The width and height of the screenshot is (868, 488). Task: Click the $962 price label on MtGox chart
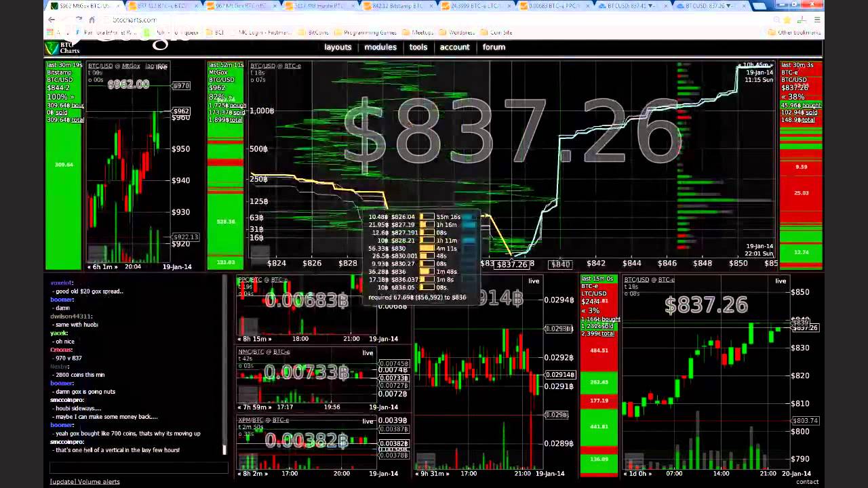(x=181, y=111)
